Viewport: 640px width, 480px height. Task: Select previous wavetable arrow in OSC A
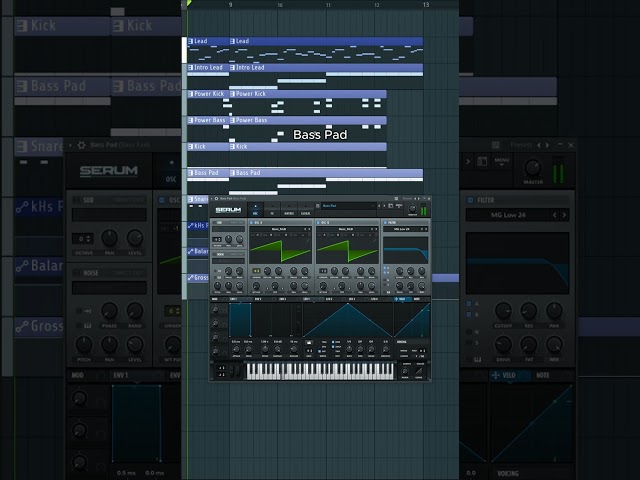(x=305, y=229)
